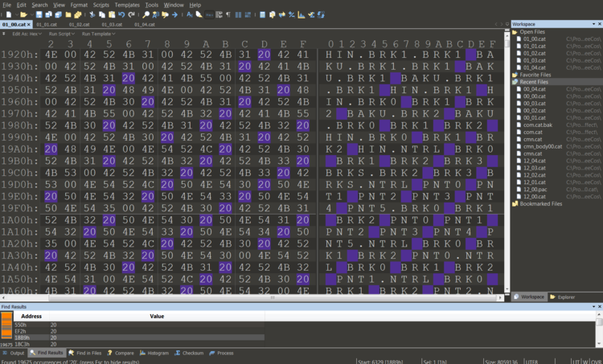Open the Workspace panel dropdown arrow
Screen dimensions: 603x364
(594, 24)
